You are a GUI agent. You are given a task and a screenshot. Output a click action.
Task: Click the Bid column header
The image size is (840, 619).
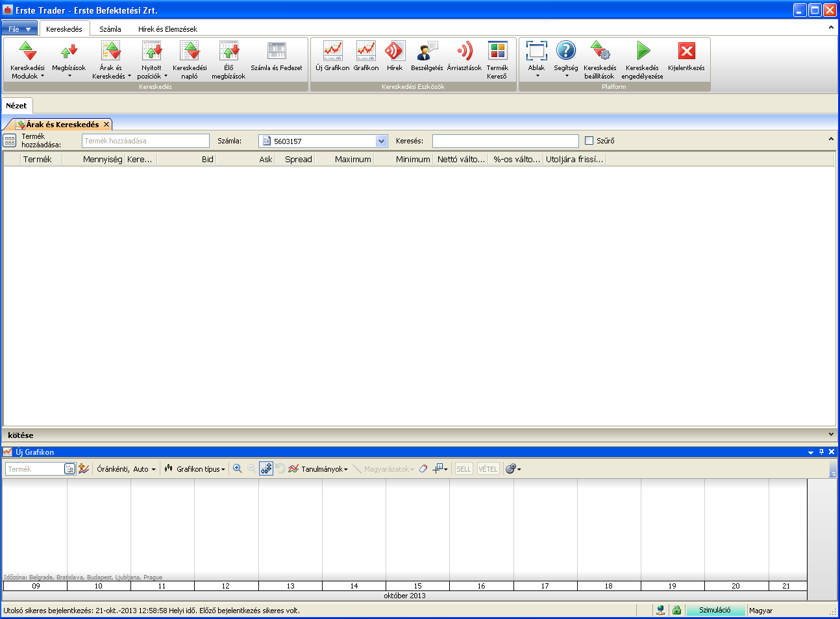186,159
